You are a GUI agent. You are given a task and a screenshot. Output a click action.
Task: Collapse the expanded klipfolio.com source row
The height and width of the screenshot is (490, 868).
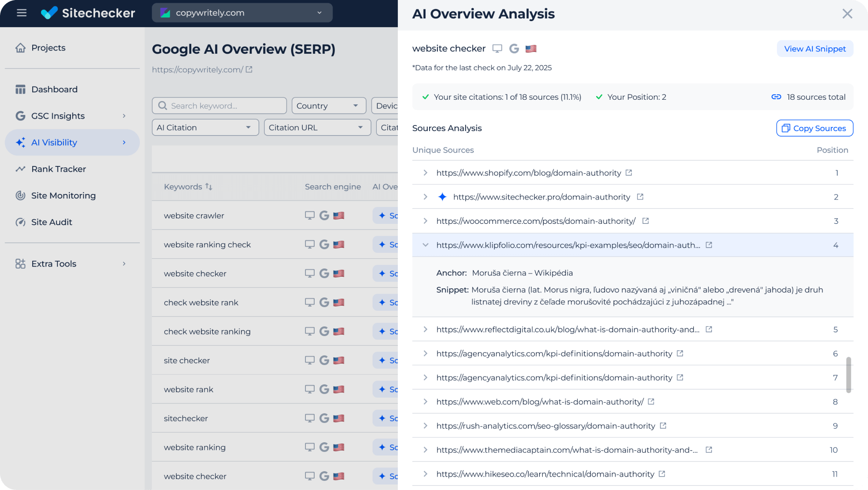[x=425, y=245]
